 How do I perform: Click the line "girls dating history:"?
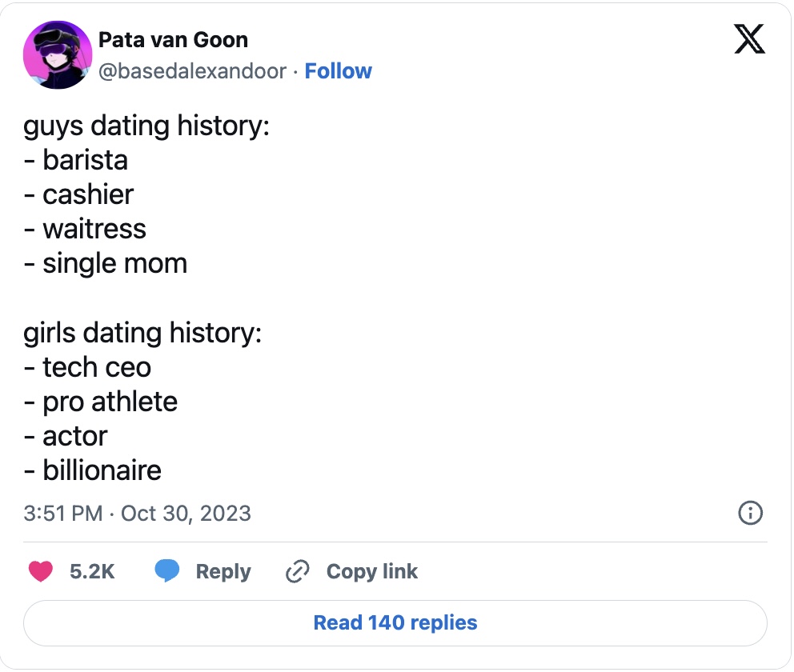[142, 333]
